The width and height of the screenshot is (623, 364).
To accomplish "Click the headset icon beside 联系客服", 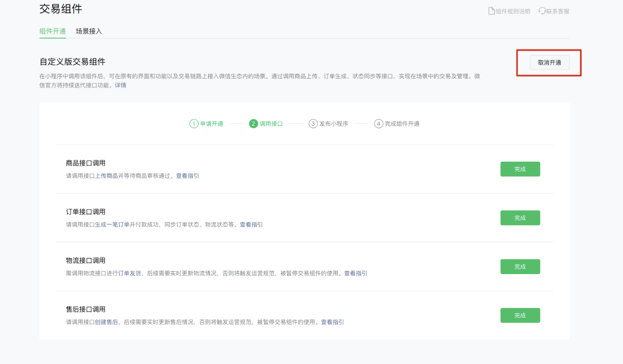I will (x=542, y=11).
